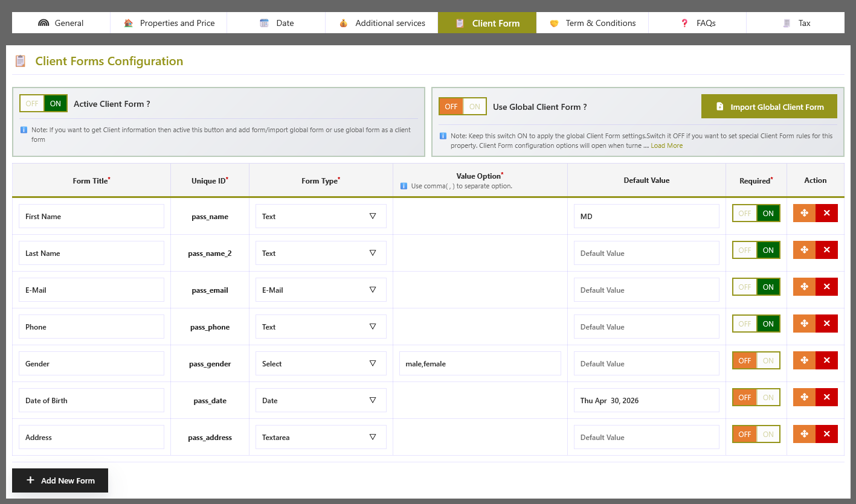Select the Client Form tab
The width and height of the screenshot is (856, 504).
pyautogui.click(x=488, y=23)
